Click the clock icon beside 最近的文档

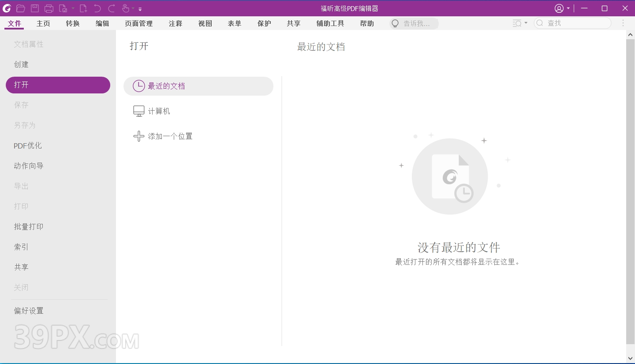pyautogui.click(x=139, y=86)
